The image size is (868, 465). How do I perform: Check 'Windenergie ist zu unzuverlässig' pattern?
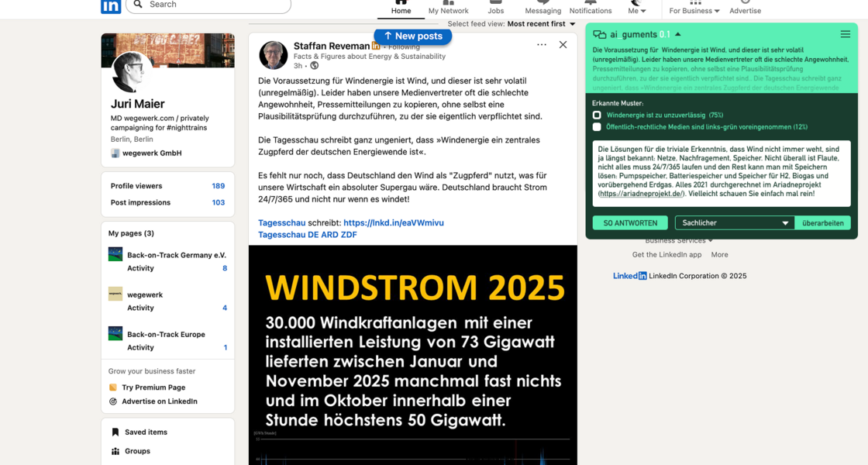(597, 115)
